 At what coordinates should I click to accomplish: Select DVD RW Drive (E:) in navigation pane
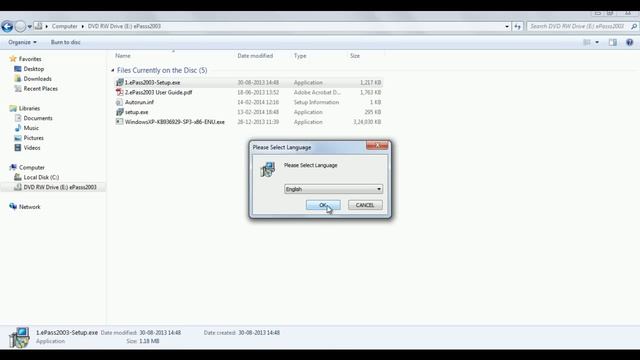(60, 187)
